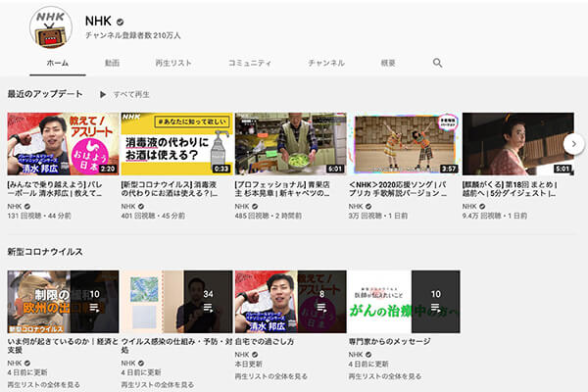Open the がんの治療中 playlist thumbnail
Image resolution: width=588 pixels, height=392 pixels.
click(404, 302)
